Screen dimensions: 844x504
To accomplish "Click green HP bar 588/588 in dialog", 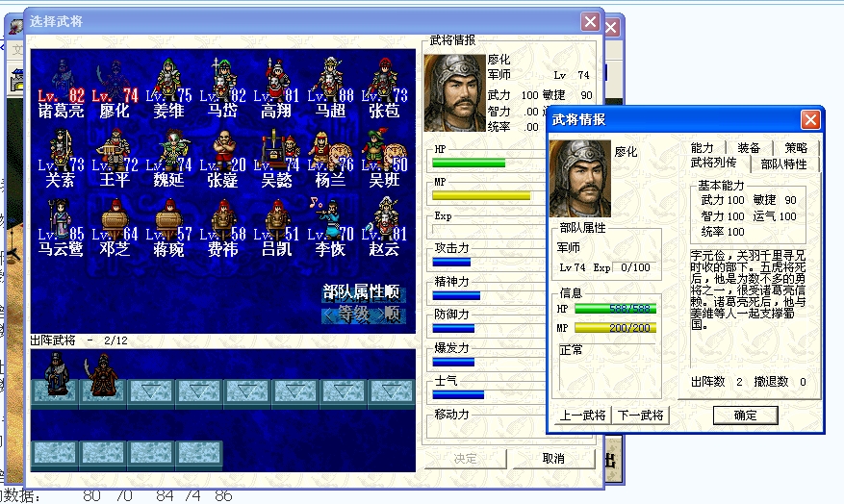I will coord(615,309).
